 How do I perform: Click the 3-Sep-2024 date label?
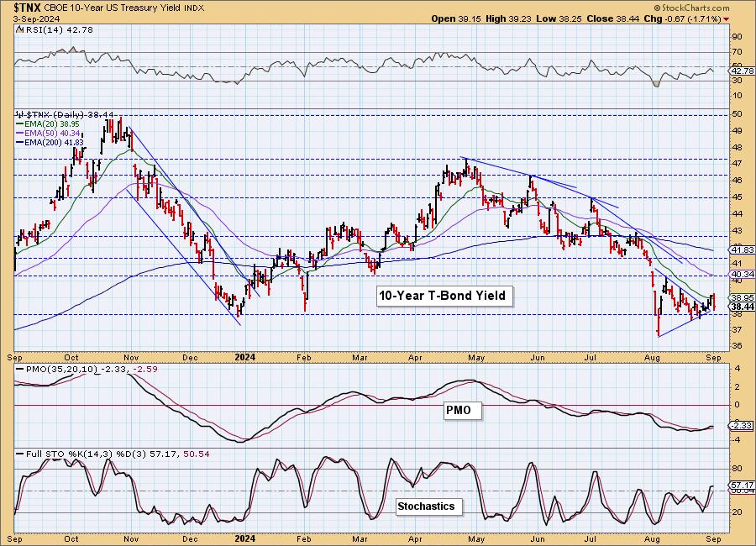[x=36, y=18]
